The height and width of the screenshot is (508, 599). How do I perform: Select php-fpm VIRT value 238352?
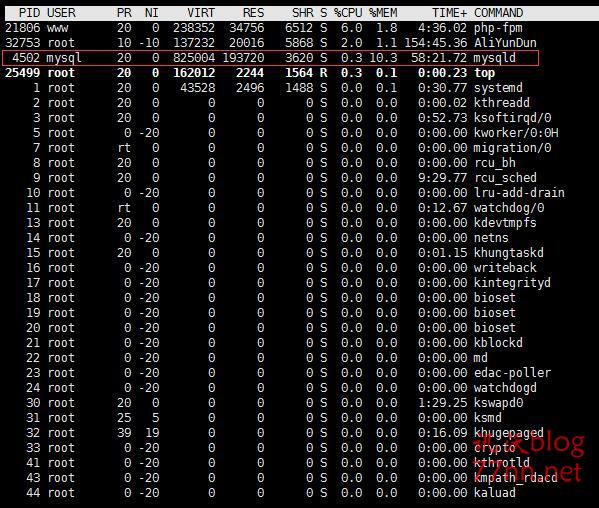(x=194, y=28)
